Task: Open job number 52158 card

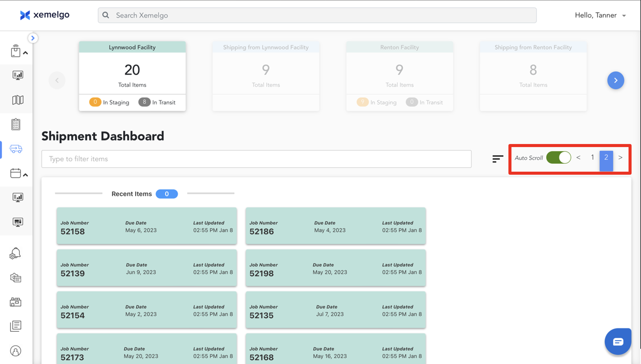Action: [147, 226]
